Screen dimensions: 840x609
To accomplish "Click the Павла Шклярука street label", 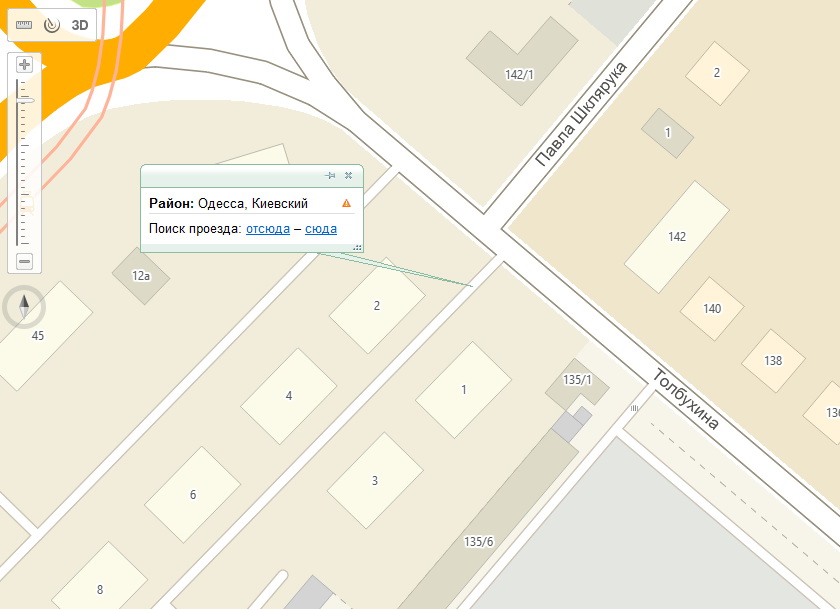I will pos(581,114).
